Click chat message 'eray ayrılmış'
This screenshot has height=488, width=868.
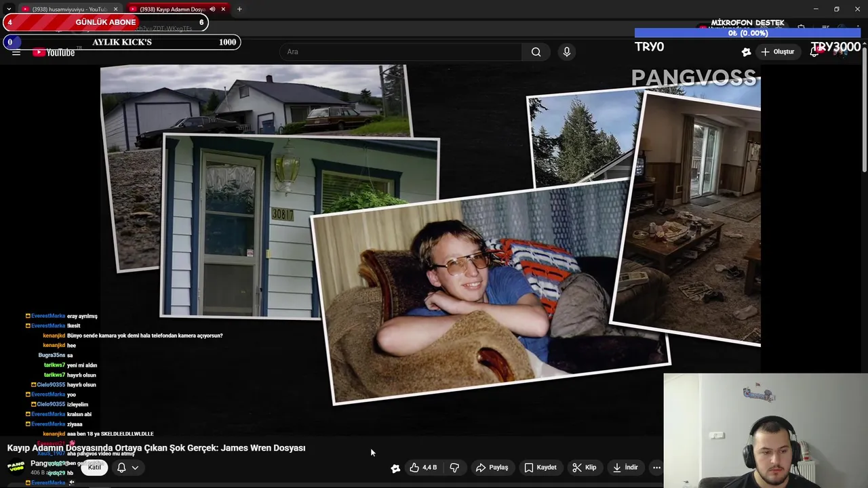[82, 316]
